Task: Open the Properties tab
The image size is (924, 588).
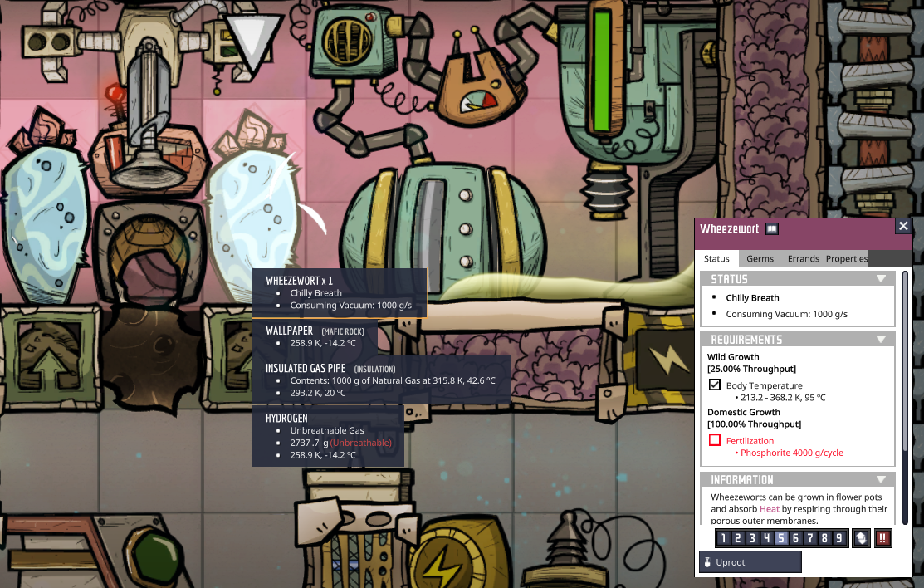Action: [x=846, y=258]
